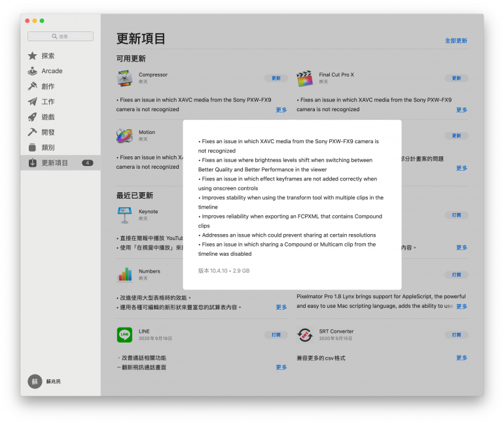This screenshot has width=504, height=423.
Task: Open the Numbers app icon
Action: coord(125,275)
